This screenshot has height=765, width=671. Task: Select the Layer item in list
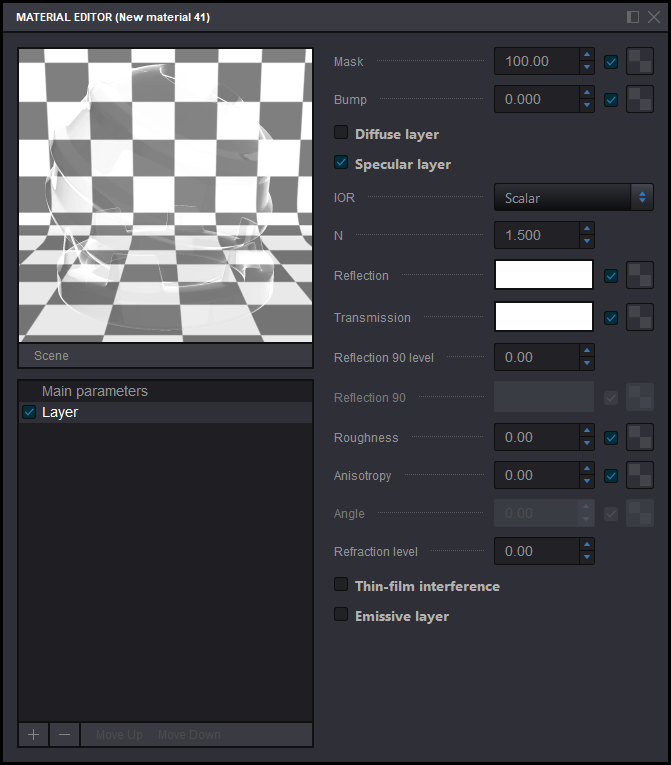click(60, 412)
